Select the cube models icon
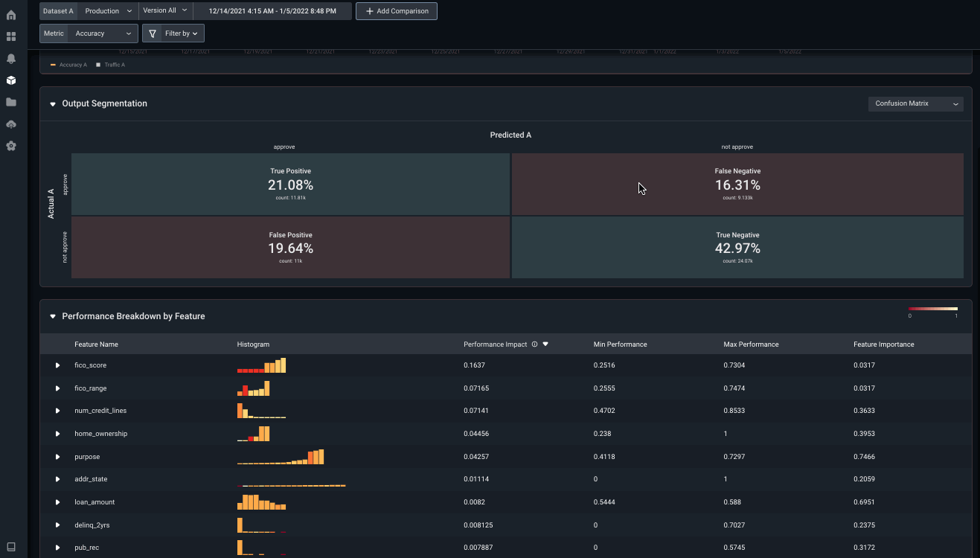 (x=11, y=80)
